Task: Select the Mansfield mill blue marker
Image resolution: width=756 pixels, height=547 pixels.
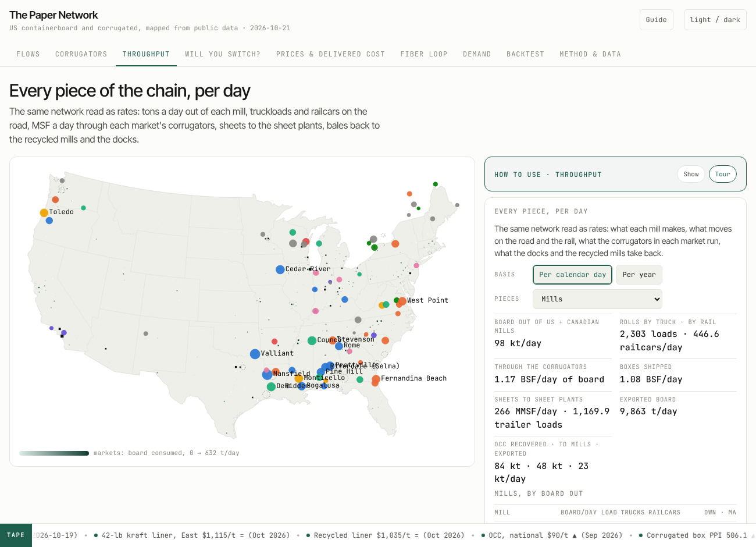Action: click(x=267, y=375)
